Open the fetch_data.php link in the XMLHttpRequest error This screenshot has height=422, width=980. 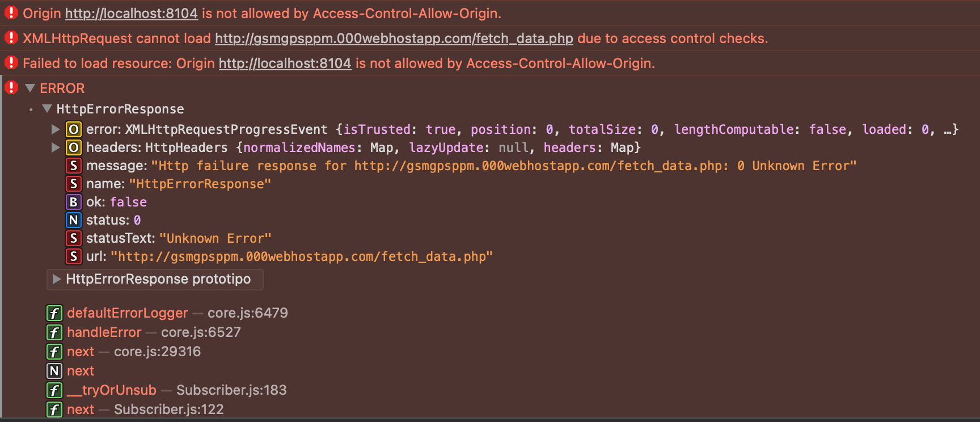click(x=392, y=39)
